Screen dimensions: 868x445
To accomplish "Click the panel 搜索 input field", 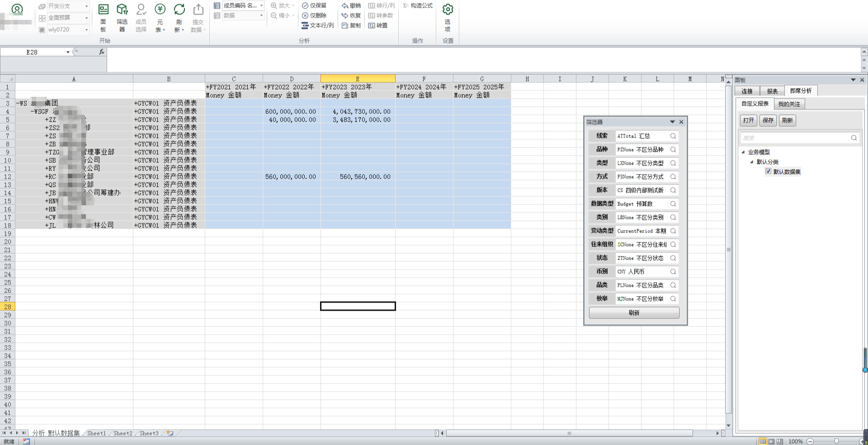I will click(795, 137).
